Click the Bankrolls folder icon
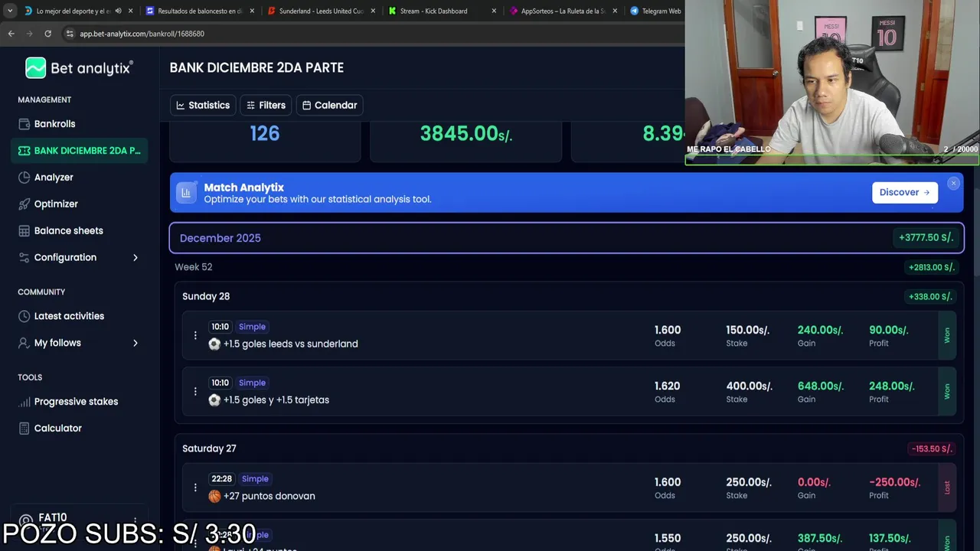This screenshot has width=980, height=551. [x=24, y=124]
